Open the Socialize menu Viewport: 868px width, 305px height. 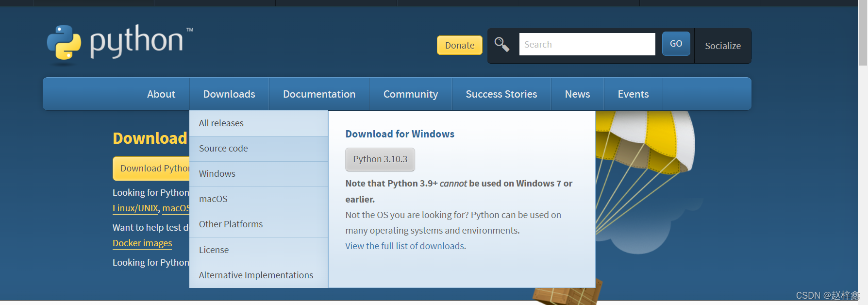722,46
